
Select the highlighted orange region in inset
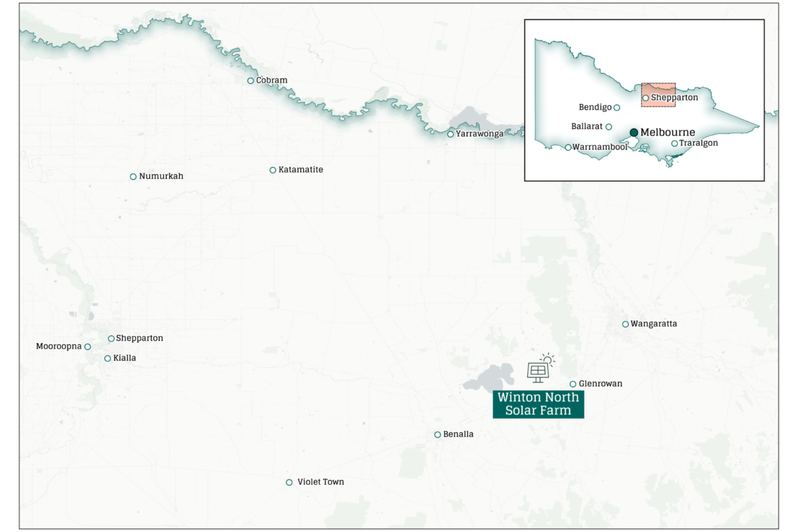(658, 95)
